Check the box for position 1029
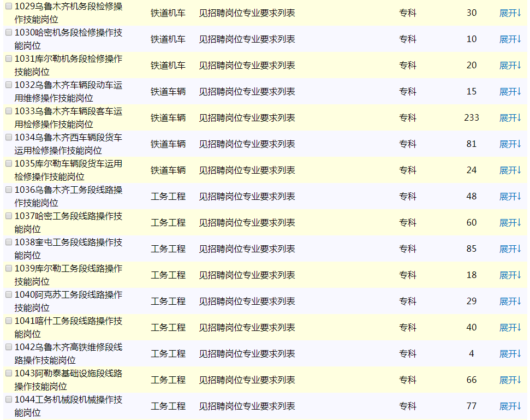530x420 pixels. click(x=8, y=7)
